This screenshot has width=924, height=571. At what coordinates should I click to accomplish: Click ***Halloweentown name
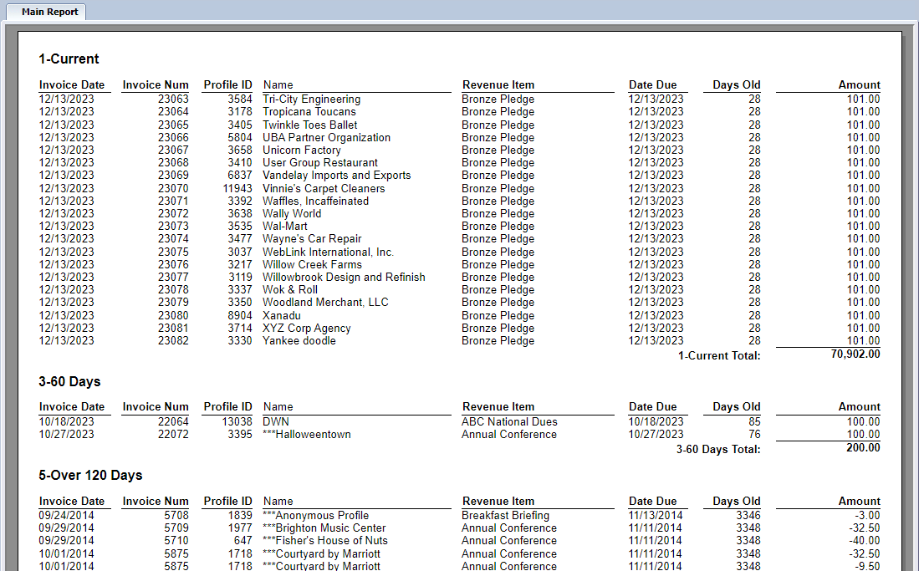click(307, 434)
